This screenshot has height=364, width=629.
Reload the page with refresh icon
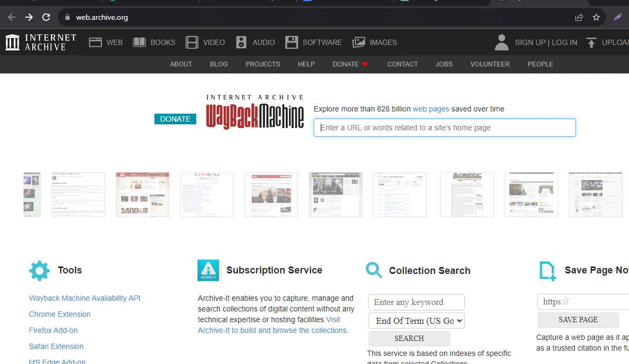pos(46,17)
